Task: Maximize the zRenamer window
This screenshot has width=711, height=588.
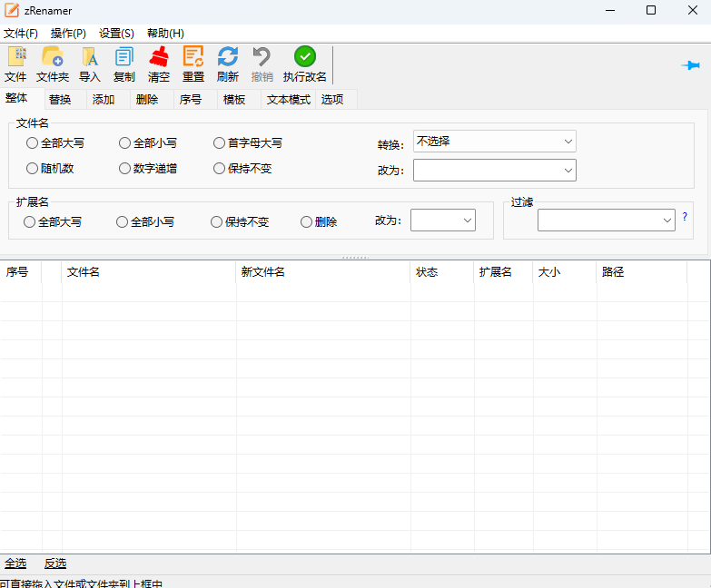Action: pyautogui.click(x=651, y=10)
